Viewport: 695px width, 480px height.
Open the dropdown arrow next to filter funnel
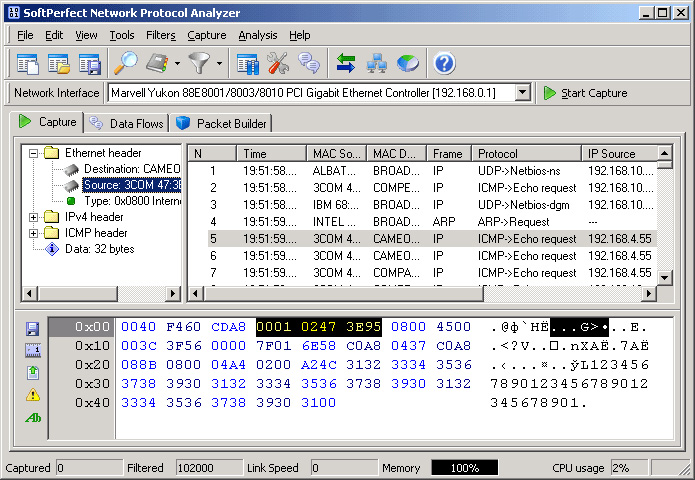pyautogui.click(x=219, y=64)
